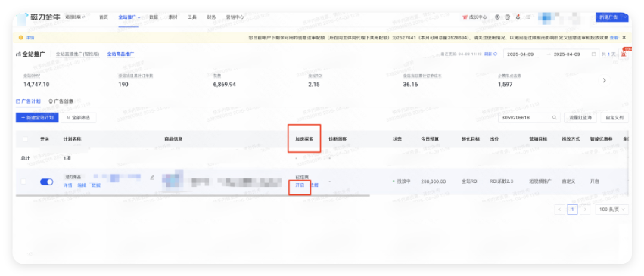Click 编辑 link under the plan name
This screenshot has width=644, height=276.
point(82,185)
